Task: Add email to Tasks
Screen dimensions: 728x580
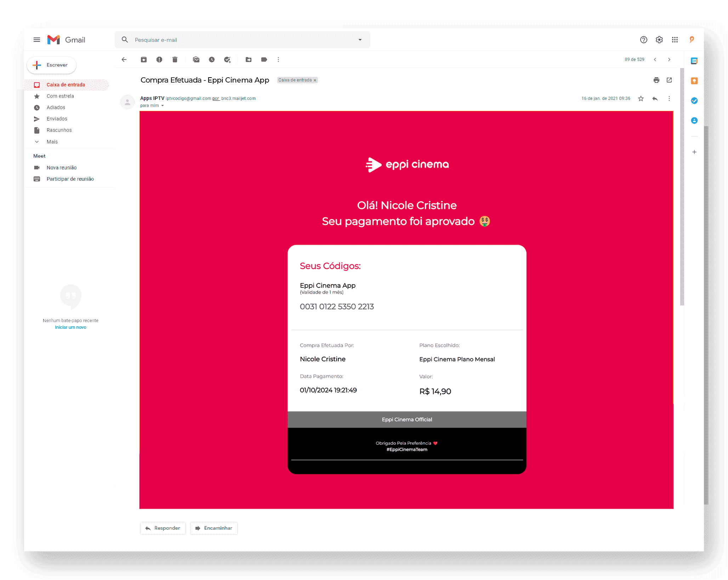Action: click(227, 60)
